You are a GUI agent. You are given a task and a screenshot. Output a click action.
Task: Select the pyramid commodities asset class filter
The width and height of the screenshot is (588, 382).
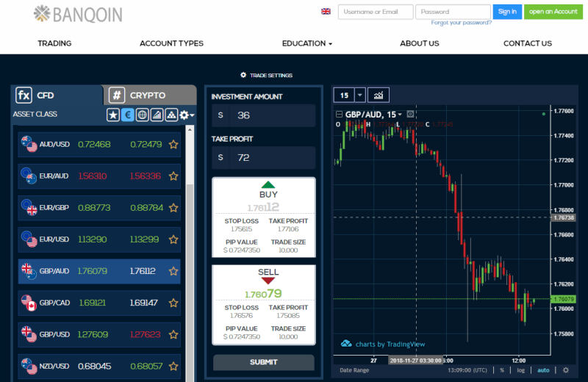pos(171,115)
